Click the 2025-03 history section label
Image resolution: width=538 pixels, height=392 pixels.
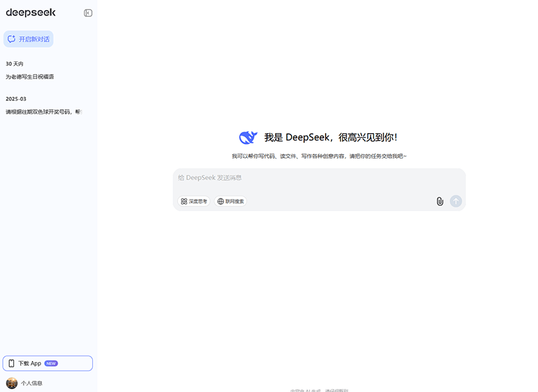tap(16, 99)
